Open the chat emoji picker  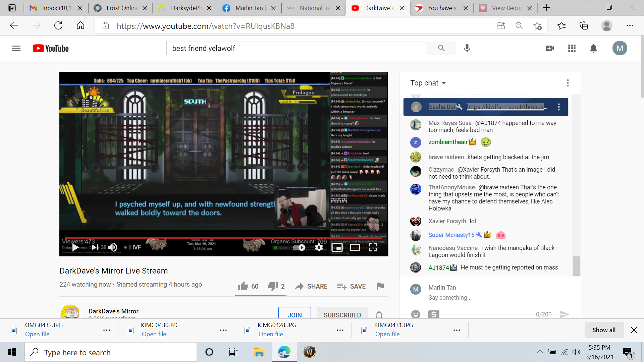(416, 314)
